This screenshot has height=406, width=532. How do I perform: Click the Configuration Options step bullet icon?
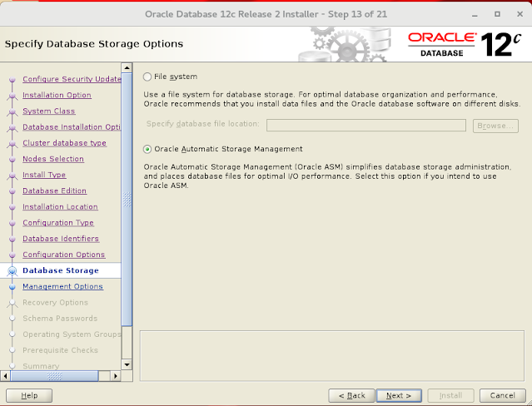coord(12,255)
